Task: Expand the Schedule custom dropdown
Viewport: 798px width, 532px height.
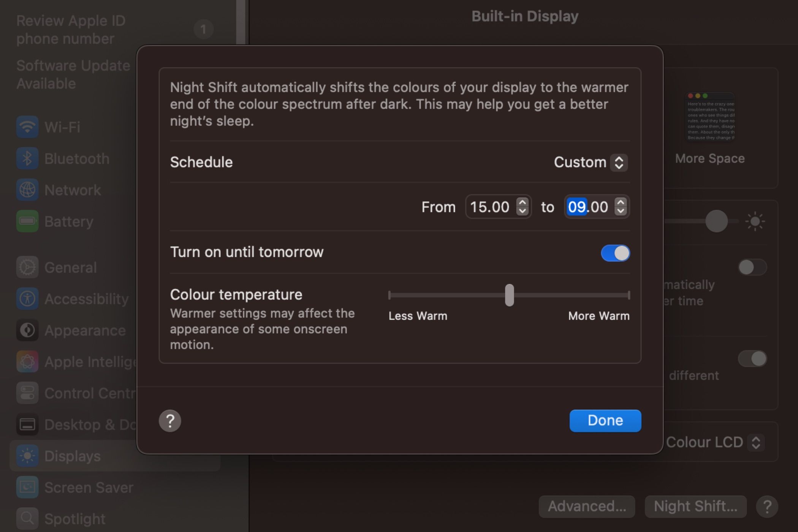Action: point(588,162)
